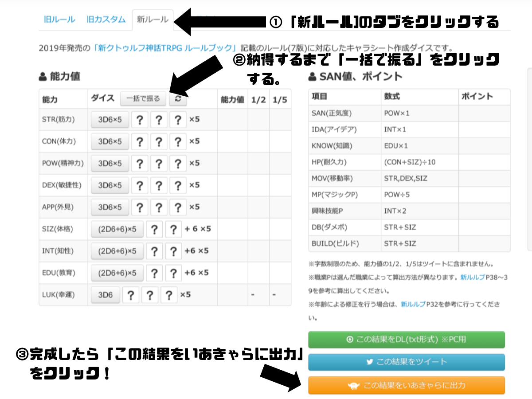The width and height of the screenshot is (532, 399).
Task: Click the refresh icon next to 一括で振る
Action: [178, 99]
